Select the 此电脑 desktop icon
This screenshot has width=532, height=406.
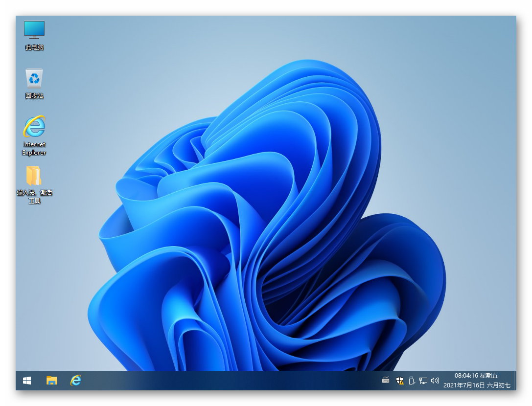click(x=34, y=30)
